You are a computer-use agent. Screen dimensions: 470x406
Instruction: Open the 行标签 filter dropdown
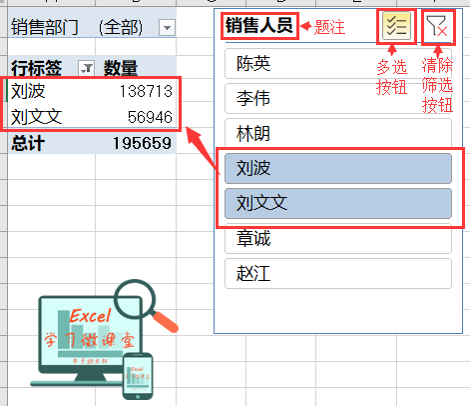pyautogui.click(x=87, y=68)
